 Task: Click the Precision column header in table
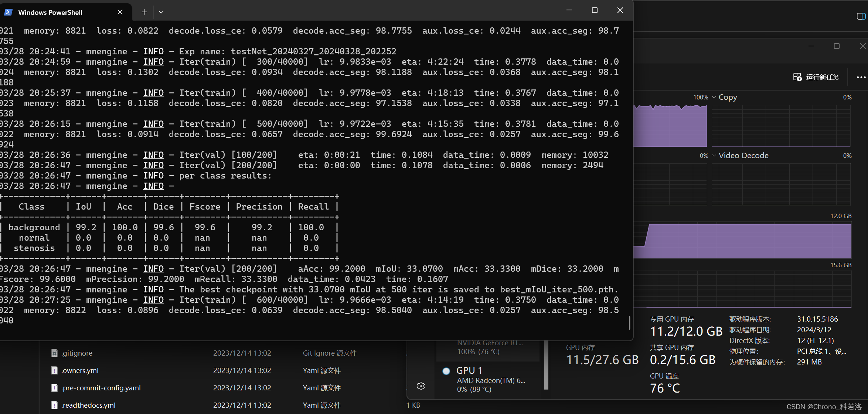pyautogui.click(x=259, y=207)
